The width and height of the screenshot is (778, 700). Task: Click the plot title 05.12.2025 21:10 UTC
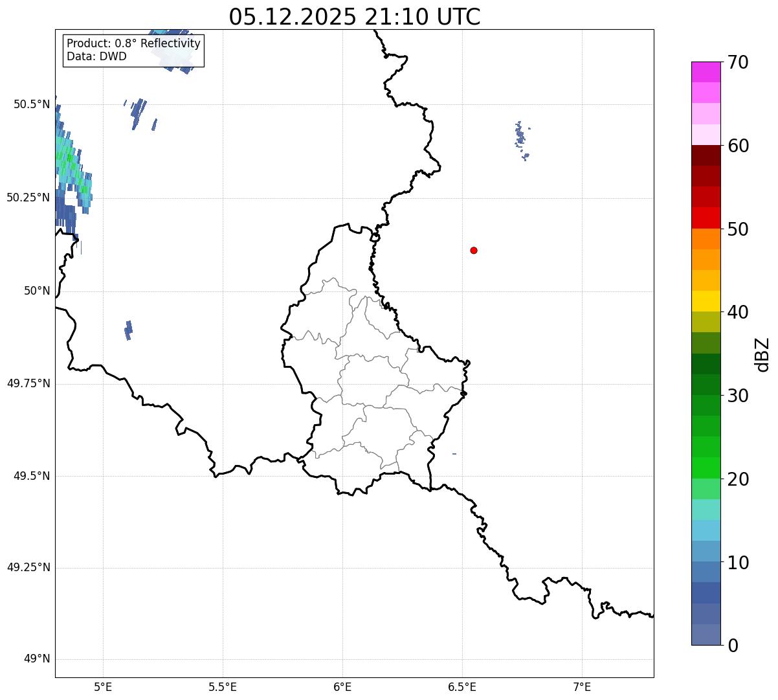click(x=355, y=17)
